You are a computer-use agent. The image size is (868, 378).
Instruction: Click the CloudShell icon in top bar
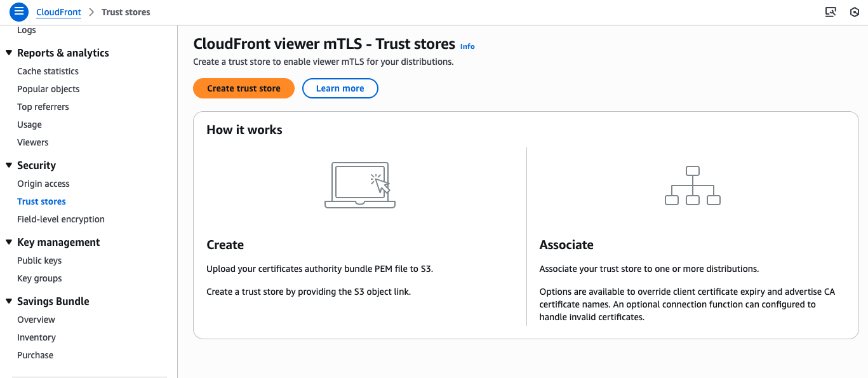pos(830,11)
